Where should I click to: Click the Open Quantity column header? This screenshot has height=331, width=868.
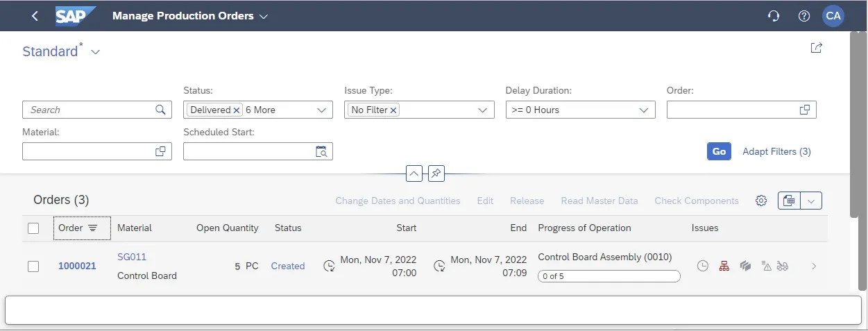pyautogui.click(x=228, y=228)
